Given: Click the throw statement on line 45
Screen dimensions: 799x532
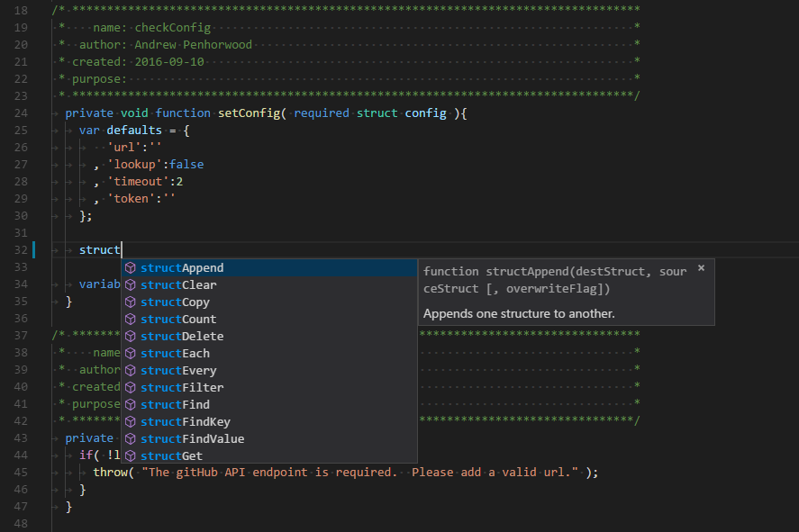Looking at the screenshot, I should pos(110,473).
